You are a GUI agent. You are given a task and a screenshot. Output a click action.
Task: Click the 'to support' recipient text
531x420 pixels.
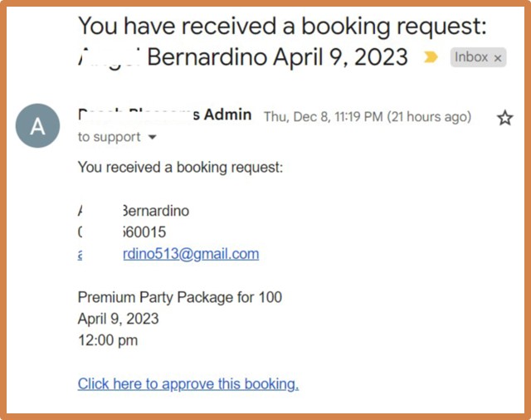pyautogui.click(x=109, y=137)
